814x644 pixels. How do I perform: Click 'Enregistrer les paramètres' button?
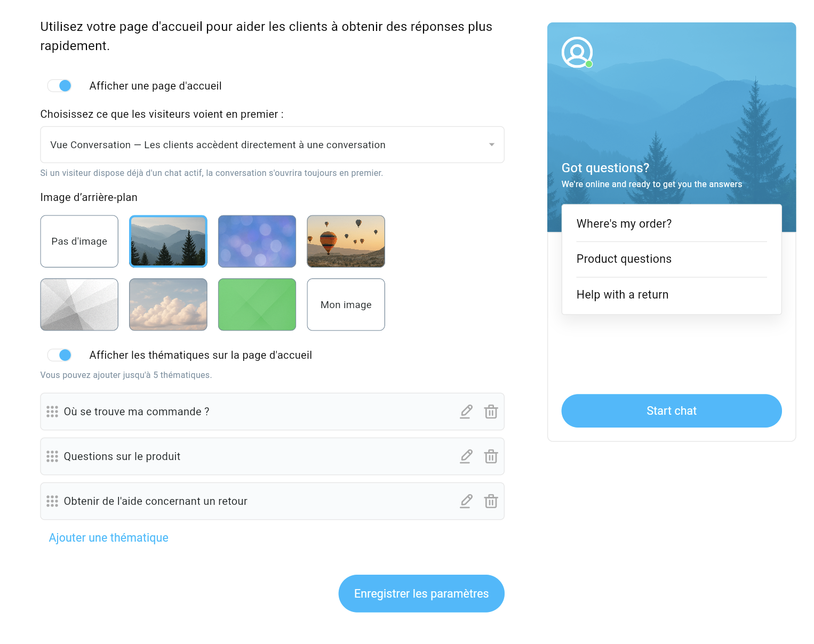coord(421,593)
